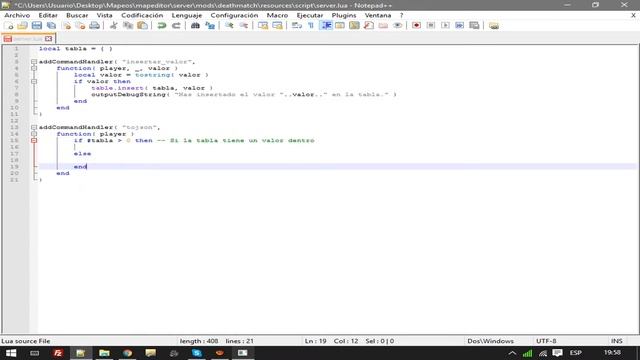Toggle file monitoring eye icon
This screenshot has height=360, width=640.
[x=398, y=26]
